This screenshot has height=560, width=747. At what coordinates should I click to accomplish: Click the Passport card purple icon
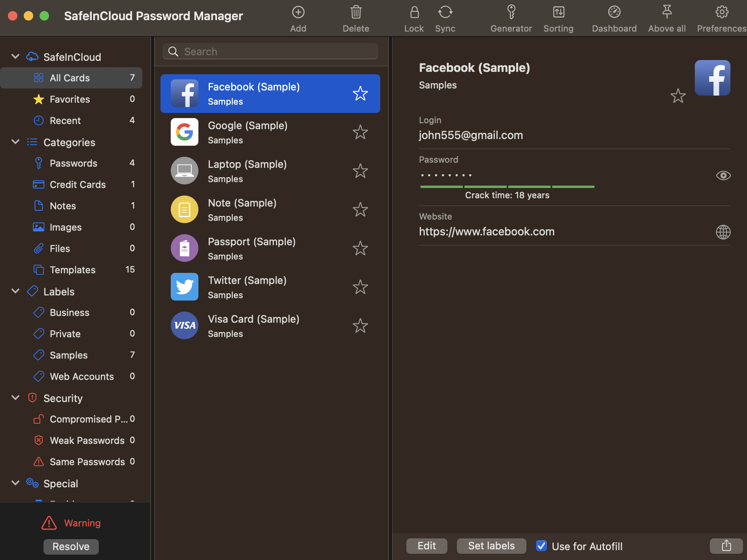pyautogui.click(x=185, y=248)
